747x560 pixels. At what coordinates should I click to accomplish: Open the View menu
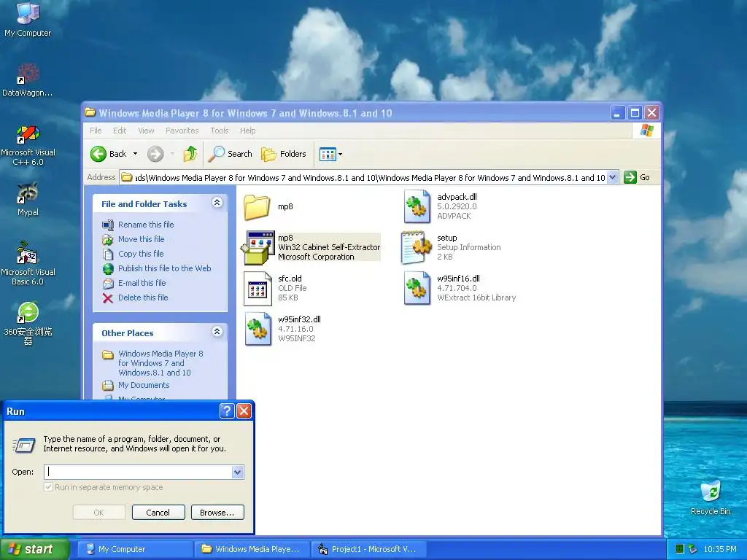pyautogui.click(x=146, y=131)
